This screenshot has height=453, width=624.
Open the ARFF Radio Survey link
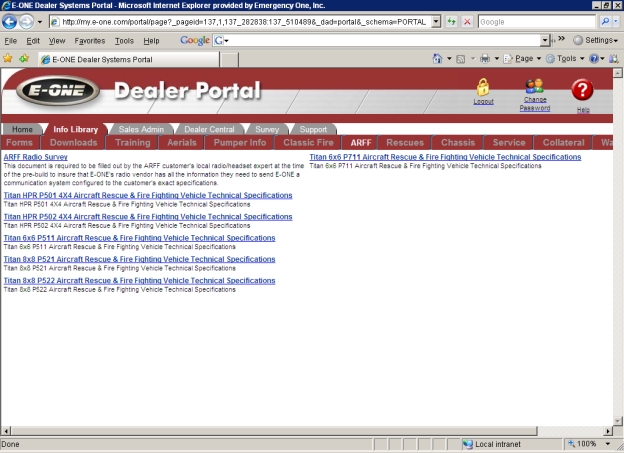pyautogui.click(x=35, y=157)
